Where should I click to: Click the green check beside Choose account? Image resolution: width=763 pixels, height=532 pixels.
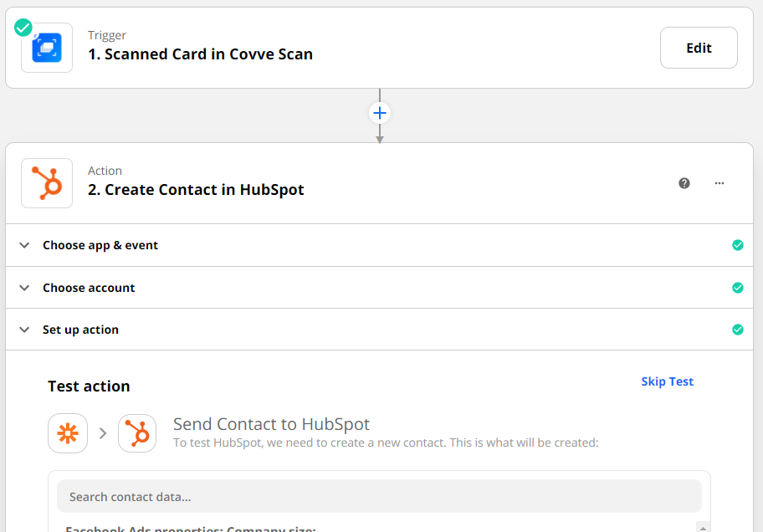(738, 288)
